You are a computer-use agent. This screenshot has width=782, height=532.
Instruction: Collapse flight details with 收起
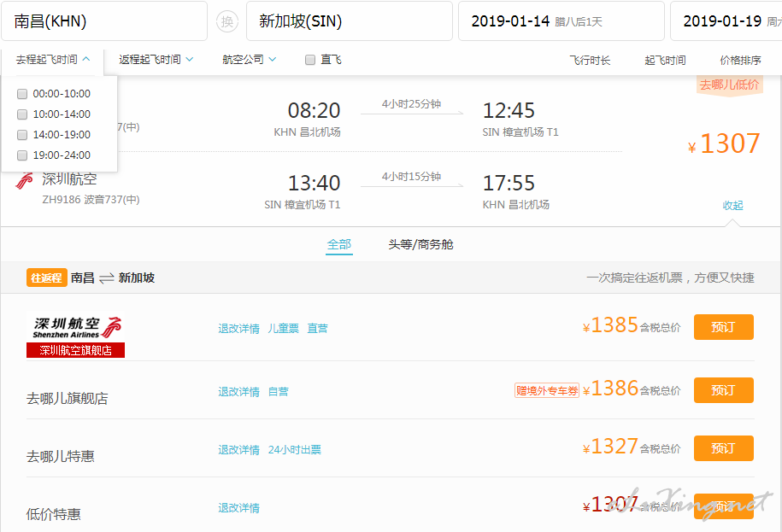click(x=732, y=205)
